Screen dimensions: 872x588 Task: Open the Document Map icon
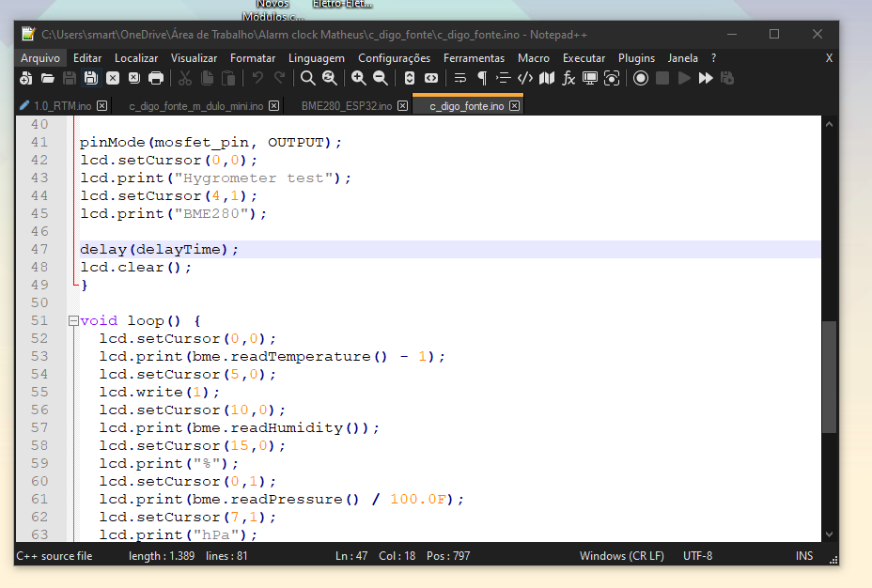547,78
